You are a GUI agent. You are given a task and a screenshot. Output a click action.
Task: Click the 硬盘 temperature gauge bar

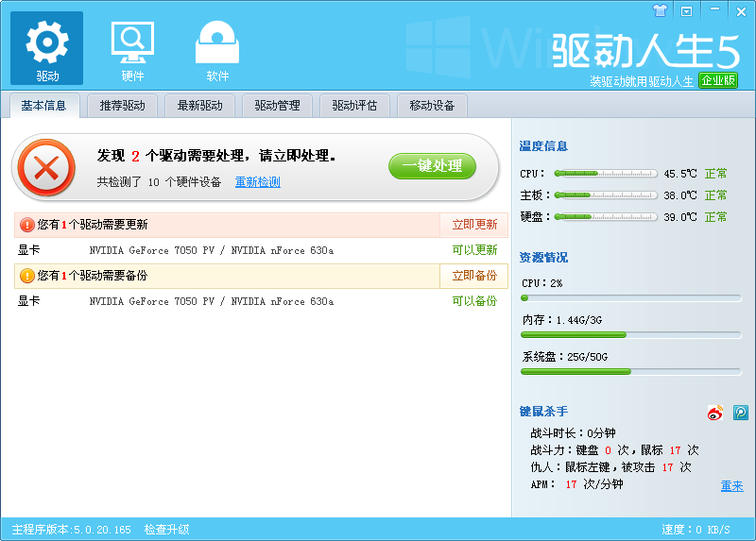(606, 217)
